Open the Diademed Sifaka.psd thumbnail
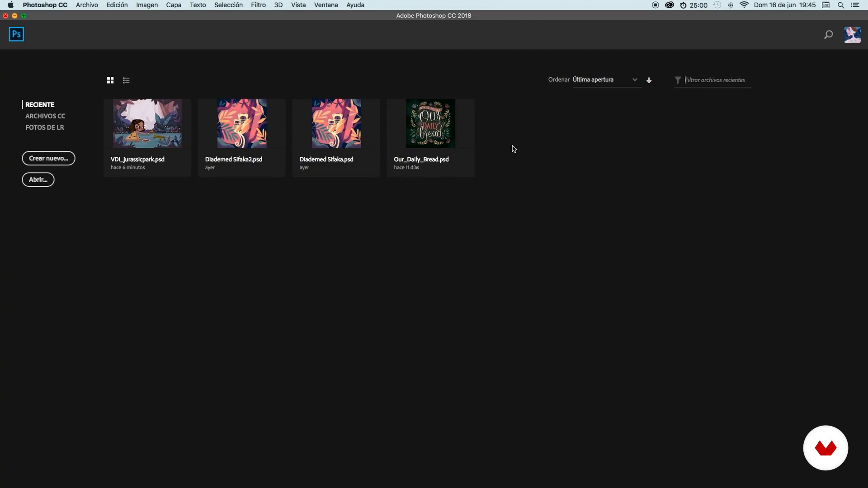Screen dimensions: 868x488 tap(336, 123)
